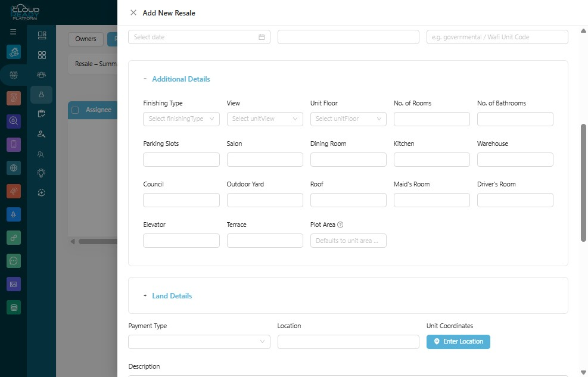Focus the No. of Bathrooms input
Screen dimensions: 588x377
(x=515, y=119)
